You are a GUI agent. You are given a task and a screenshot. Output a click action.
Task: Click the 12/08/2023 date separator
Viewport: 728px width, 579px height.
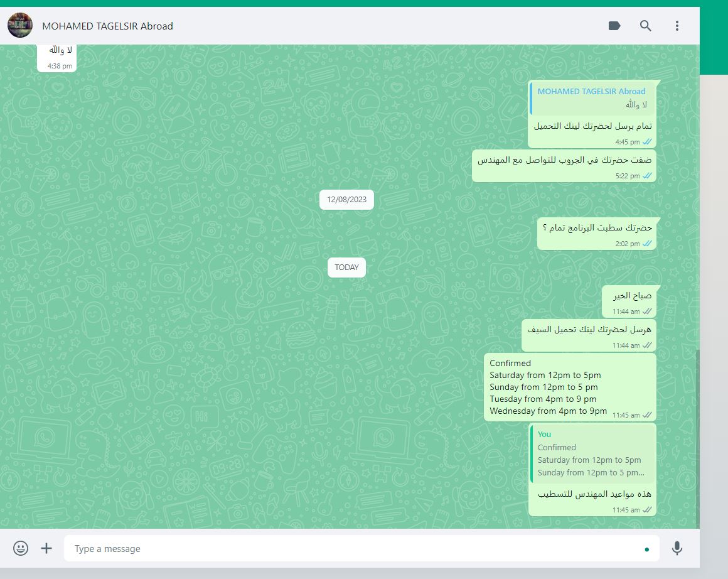point(346,200)
